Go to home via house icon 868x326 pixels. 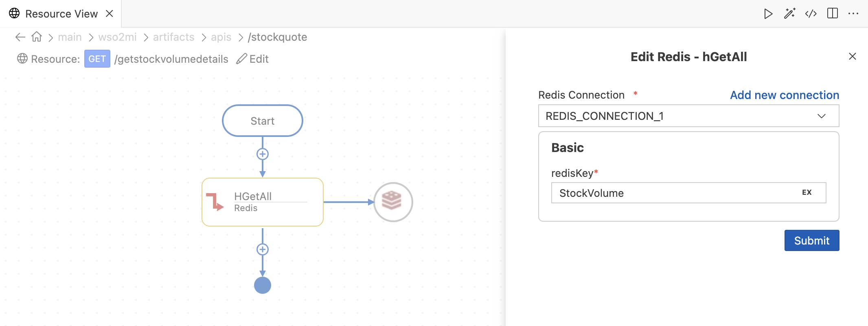(x=37, y=37)
